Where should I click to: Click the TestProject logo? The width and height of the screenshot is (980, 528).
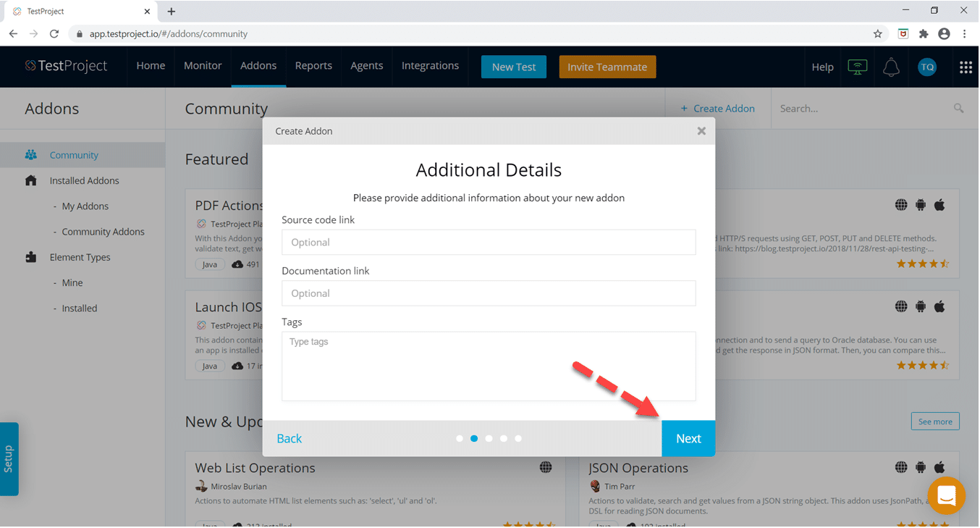66,66
